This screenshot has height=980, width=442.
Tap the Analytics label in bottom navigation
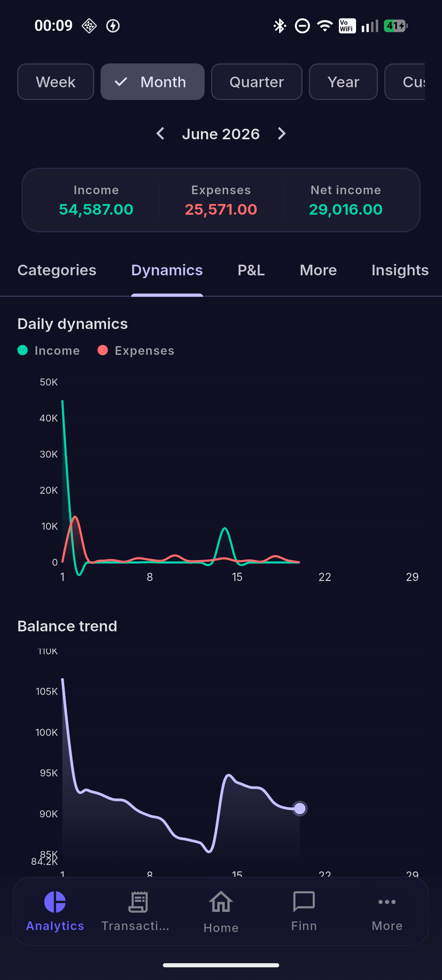55,926
